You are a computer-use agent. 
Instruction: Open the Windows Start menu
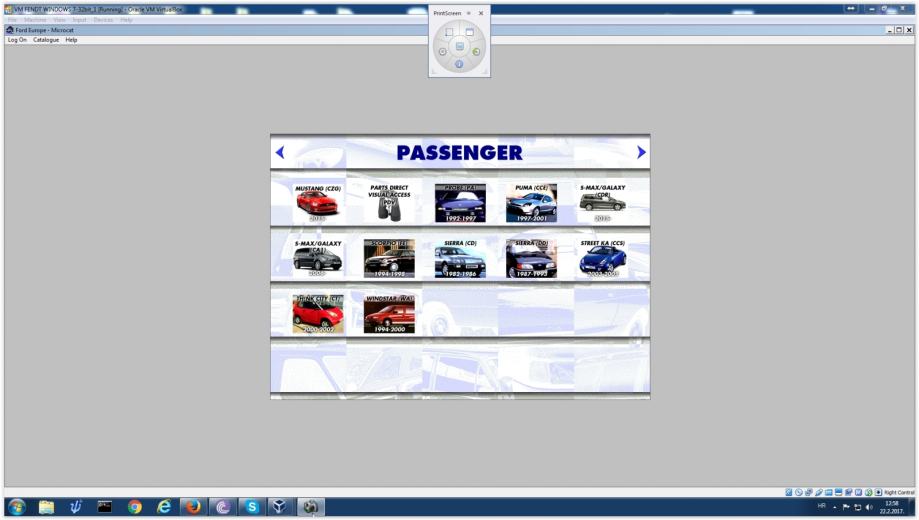pos(17,507)
